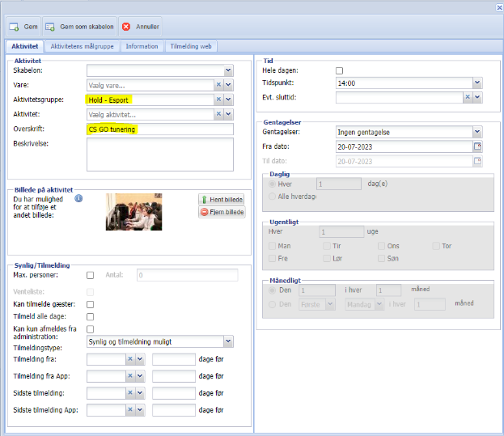
Task: Clear the Aktivitetsgruppe selection with X
Action: coord(218,99)
